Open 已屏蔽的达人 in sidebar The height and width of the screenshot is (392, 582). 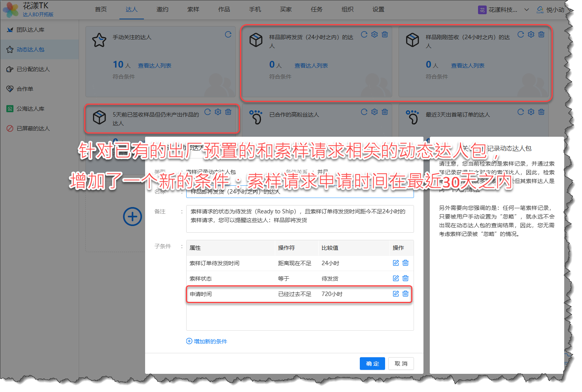click(33, 128)
